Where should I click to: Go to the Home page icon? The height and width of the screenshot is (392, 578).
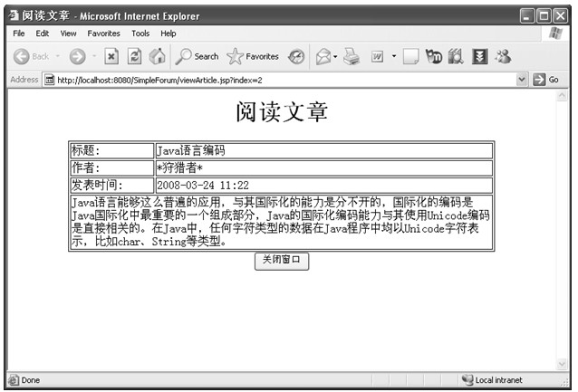[158, 56]
